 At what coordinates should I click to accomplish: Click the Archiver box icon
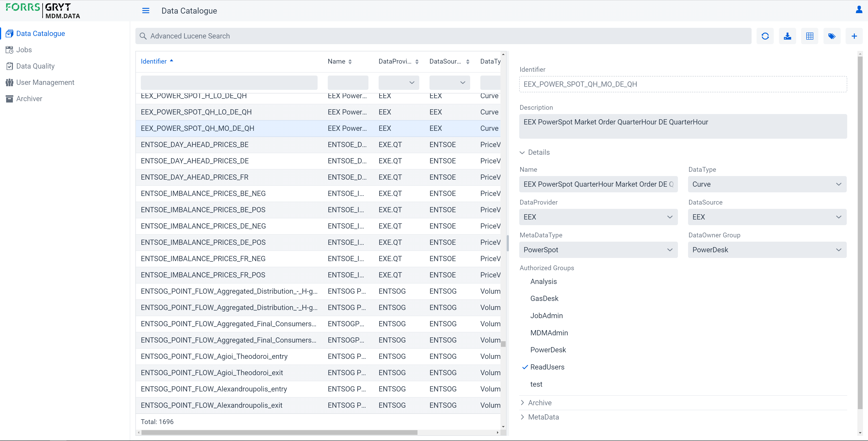[9, 98]
